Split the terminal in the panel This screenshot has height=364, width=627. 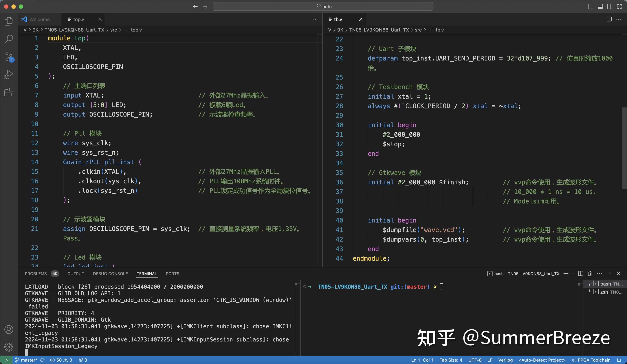[x=580, y=273]
